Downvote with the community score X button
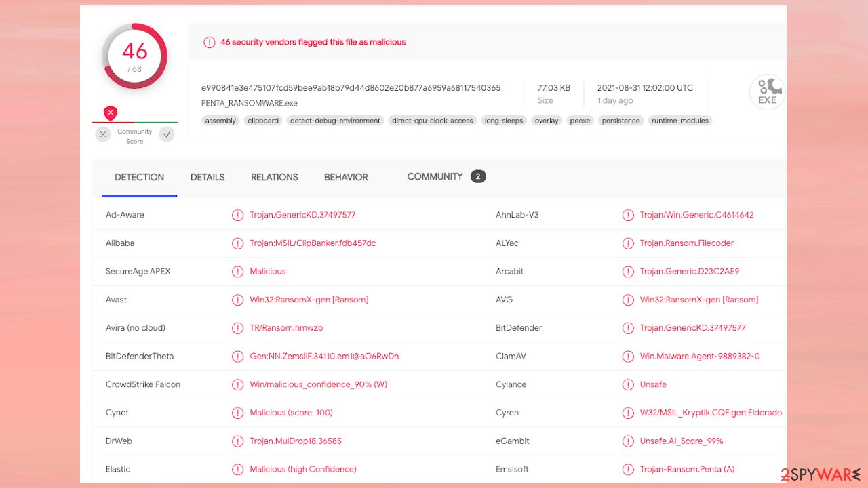The image size is (868, 488). click(103, 134)
